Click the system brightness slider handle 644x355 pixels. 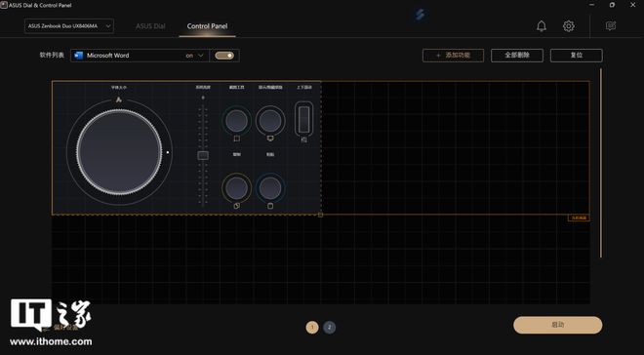click(x=203, y=155)
